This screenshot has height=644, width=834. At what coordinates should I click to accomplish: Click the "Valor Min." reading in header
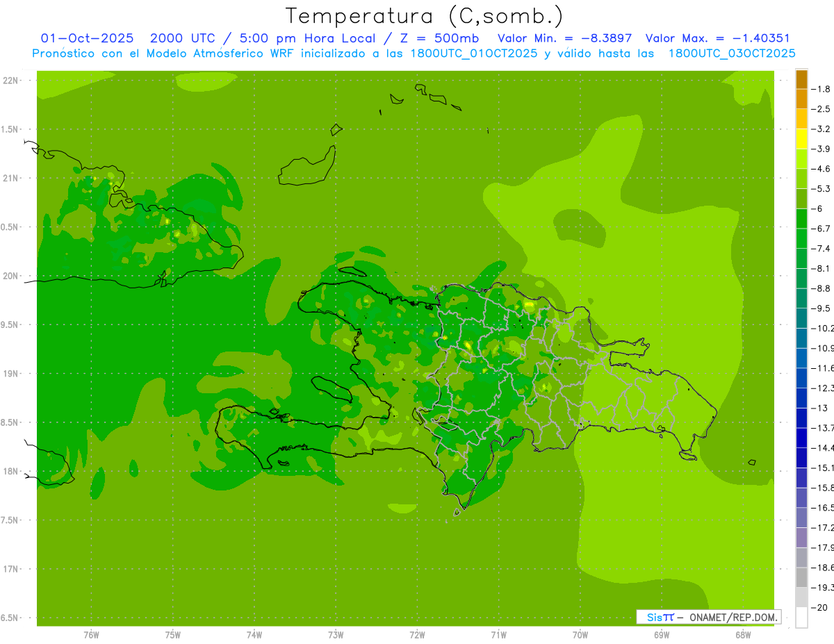tap(564, 38)
